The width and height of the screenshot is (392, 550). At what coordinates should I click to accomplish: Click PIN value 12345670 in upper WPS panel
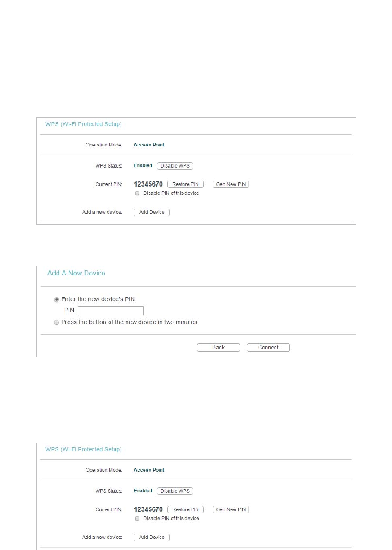coord(148,184)
